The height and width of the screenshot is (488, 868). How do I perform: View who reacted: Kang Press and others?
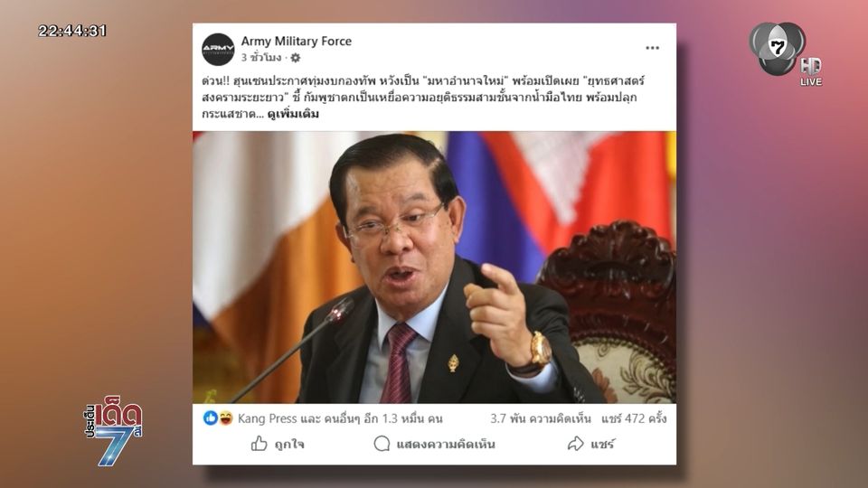[340, 418]
